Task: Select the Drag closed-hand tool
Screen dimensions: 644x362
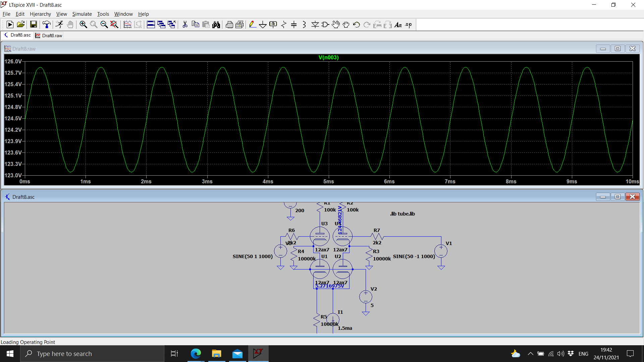Action: pos(346,24)
